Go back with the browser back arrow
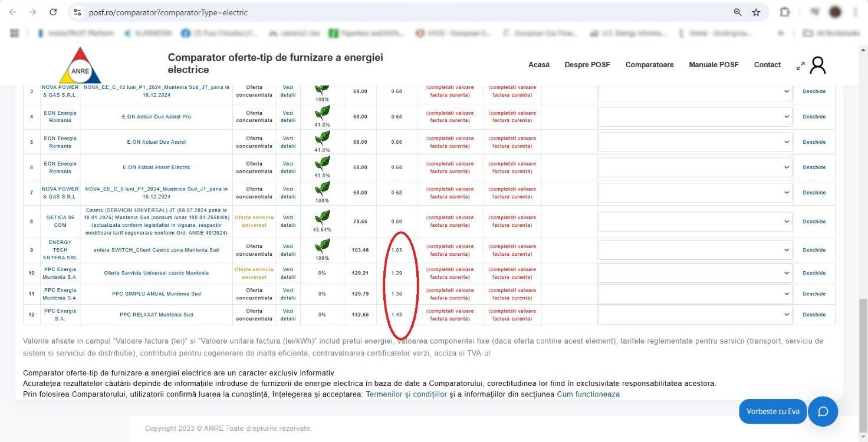Viewport: 868px width, 442px height. point(13,12)
